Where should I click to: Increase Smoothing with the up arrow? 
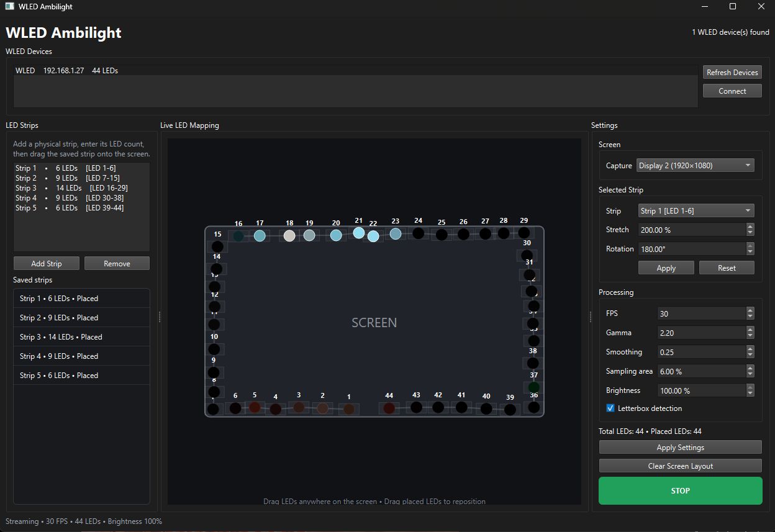click(x=750, y=349)
